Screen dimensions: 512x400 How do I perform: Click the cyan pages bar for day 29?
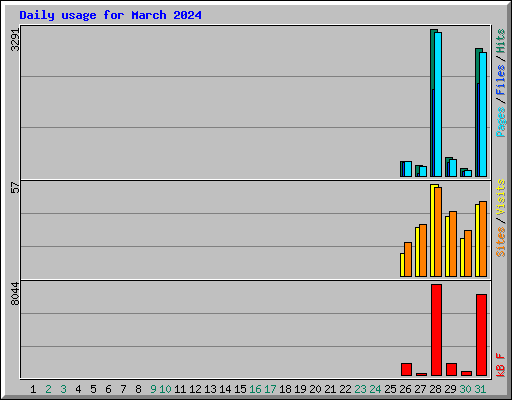[x=453, y=168]
